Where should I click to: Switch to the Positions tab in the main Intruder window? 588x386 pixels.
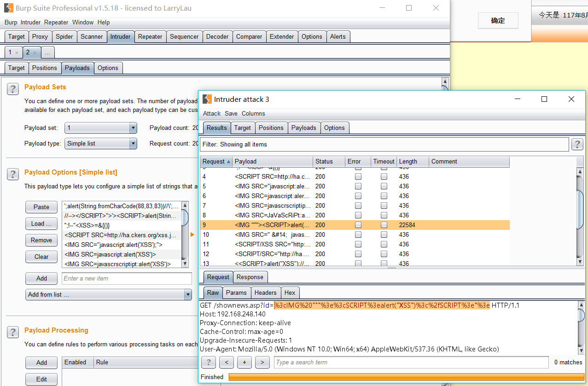tap(45, 68)
